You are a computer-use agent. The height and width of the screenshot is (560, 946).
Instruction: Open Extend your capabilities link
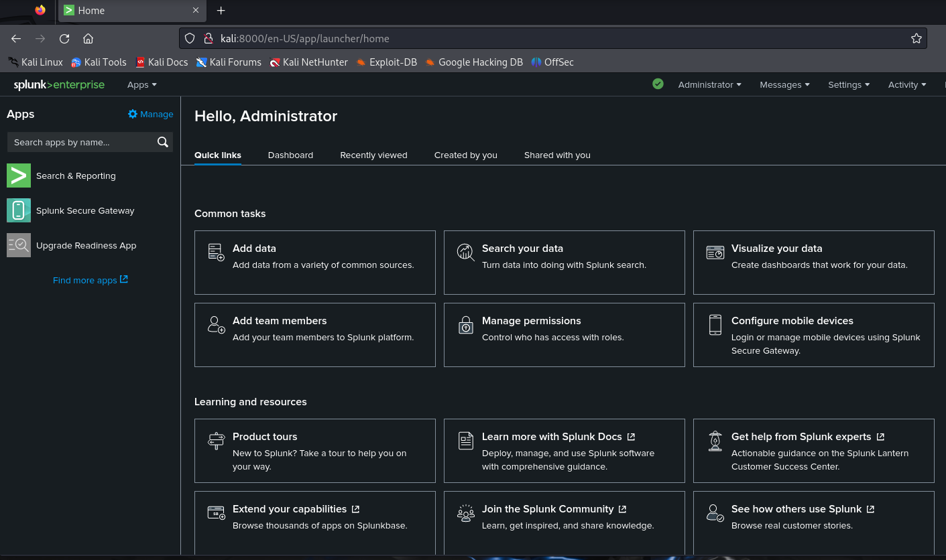point(296,509)
